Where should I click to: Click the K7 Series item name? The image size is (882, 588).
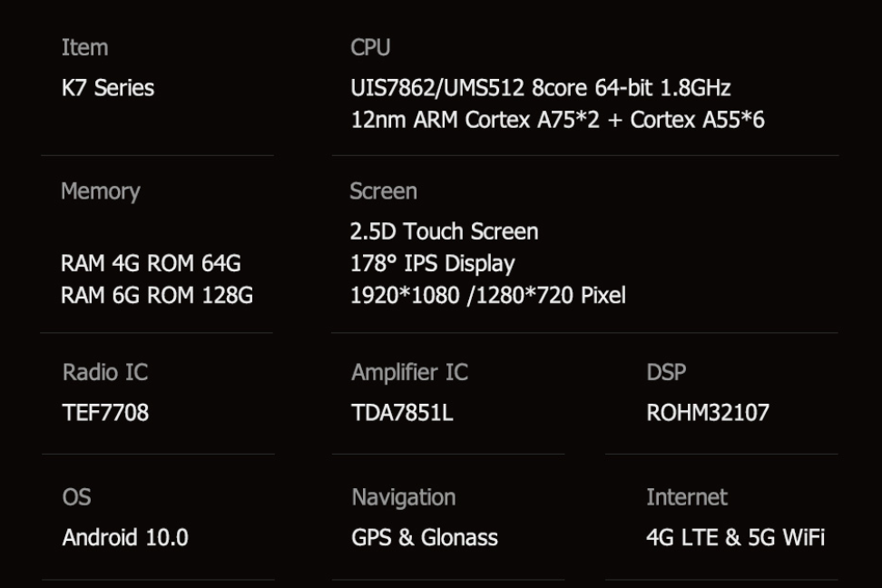pyautogui.click(x=107, y=88)
